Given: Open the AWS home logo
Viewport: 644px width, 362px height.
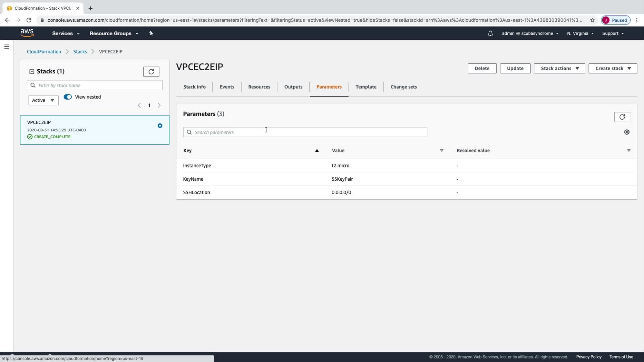Looking at the screenshot, I should click(27, 33).
